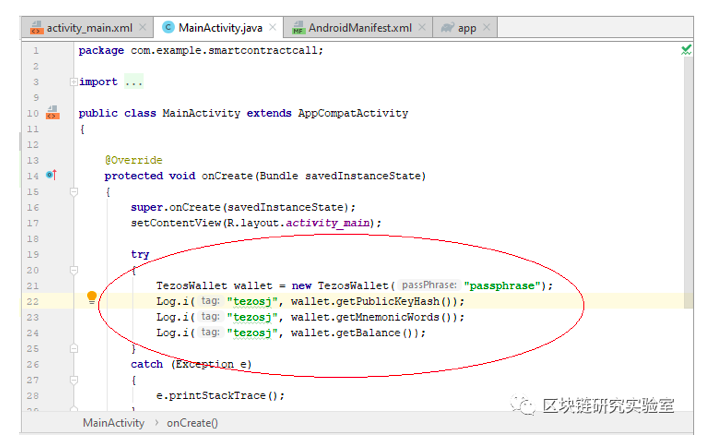The height and width of the screenshot is (444, 706).
Task: Click wallet.getBalance() call
Action: click(354, 333)
